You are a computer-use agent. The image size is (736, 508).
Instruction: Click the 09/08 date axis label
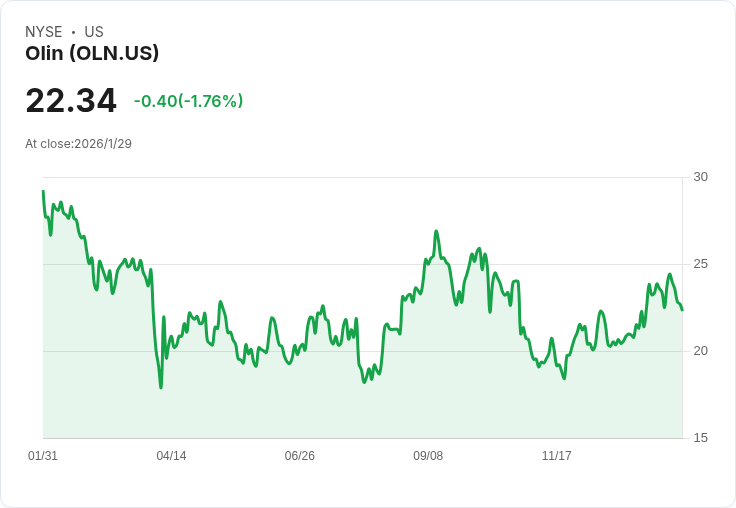pyautogui.click(x=428, y=456)
